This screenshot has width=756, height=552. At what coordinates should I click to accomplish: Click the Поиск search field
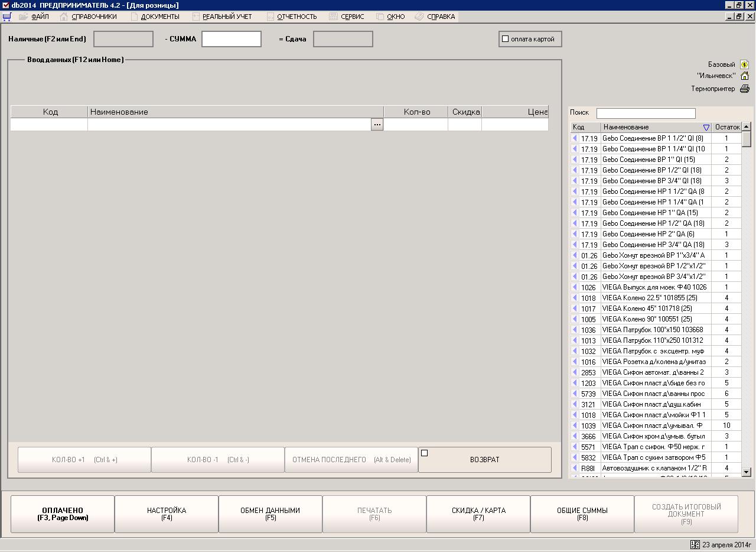(x=646, y=113)
